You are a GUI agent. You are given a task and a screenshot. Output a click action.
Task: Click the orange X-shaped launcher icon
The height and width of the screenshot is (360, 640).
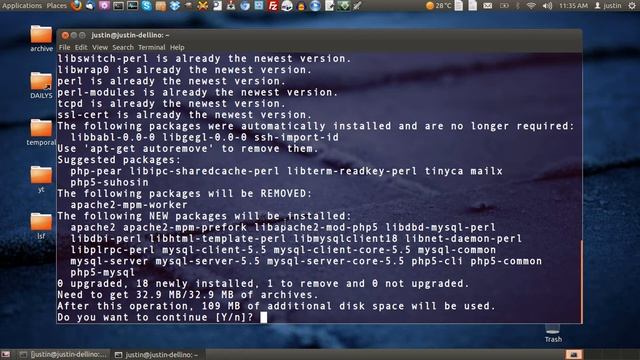pos(202,6)
